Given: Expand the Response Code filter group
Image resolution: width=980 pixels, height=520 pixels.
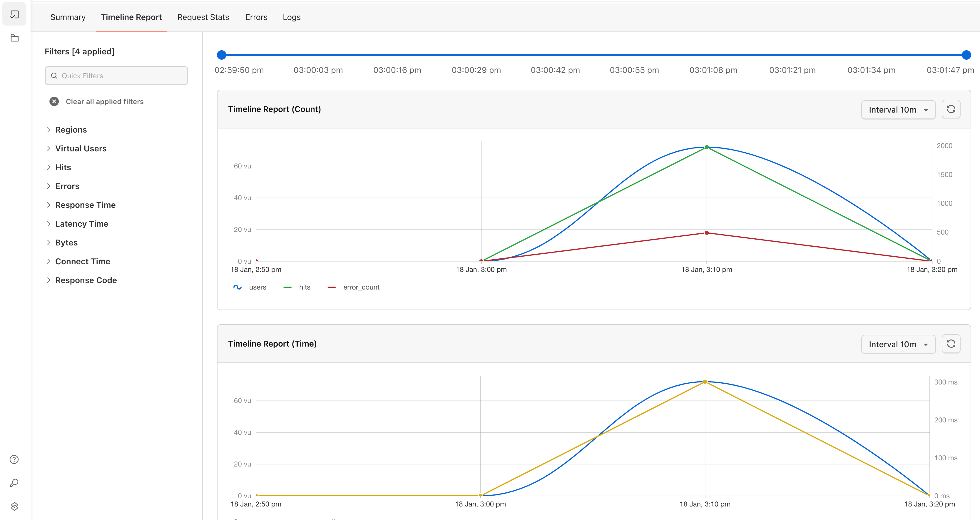Looking at the screenshot, I should (x=86, y=280).
